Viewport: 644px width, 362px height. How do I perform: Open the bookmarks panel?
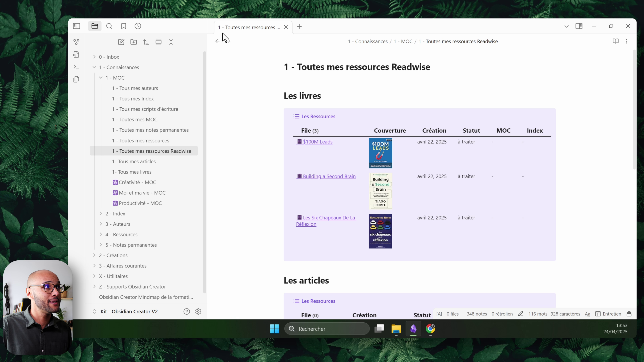pos(123,26)
